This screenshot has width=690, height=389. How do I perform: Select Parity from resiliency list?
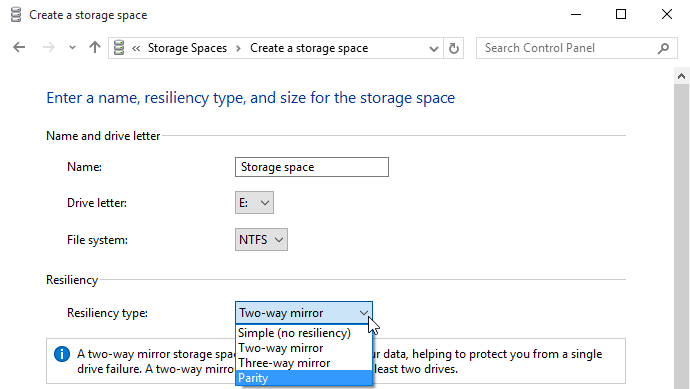tap(304, 378)
